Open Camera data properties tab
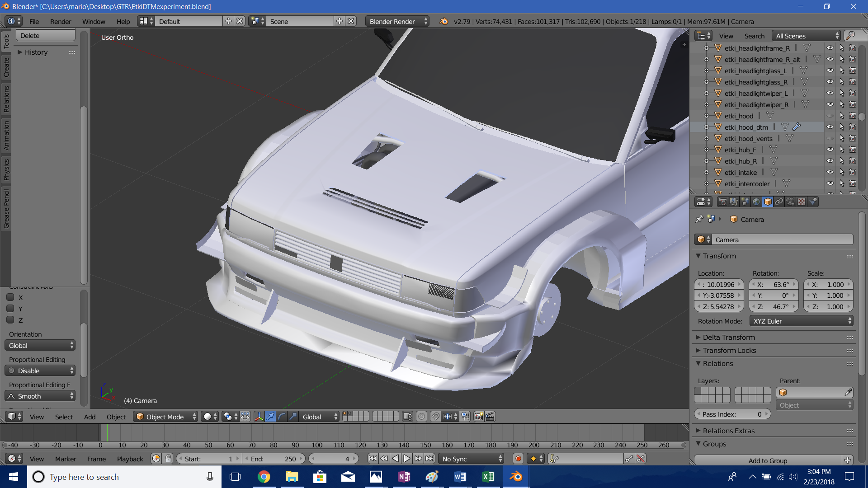The image size is (868, 488). pyautogui.click(x=790, y=202)
